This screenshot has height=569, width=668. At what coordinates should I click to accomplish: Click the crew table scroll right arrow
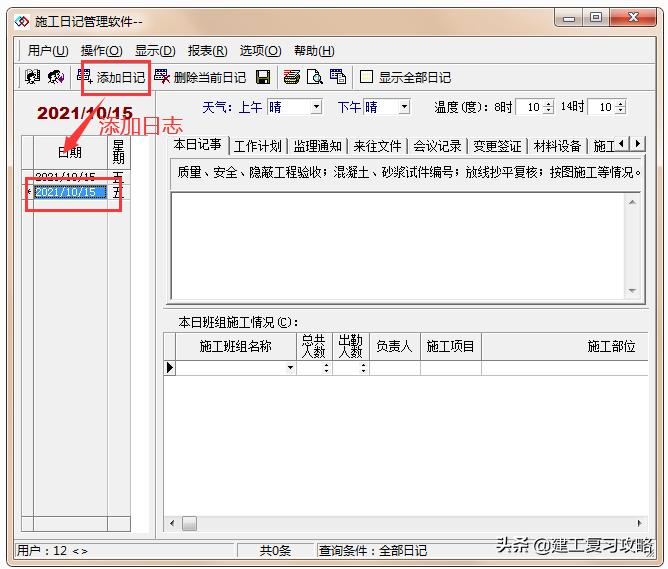639,523
